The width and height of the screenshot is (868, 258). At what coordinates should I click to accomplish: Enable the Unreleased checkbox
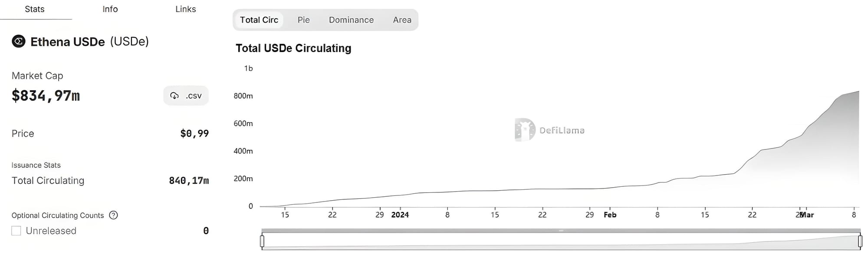tap(16, 231)
